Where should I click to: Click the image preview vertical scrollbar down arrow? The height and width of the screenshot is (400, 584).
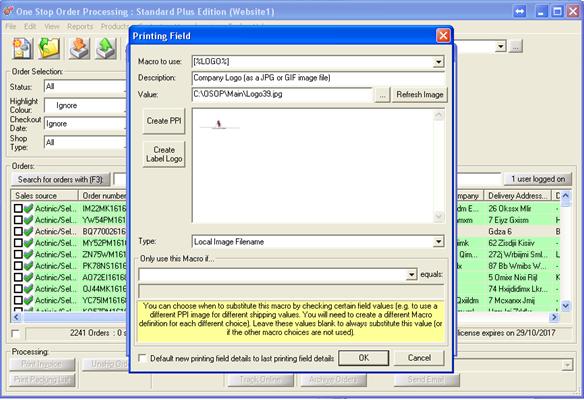pyautogui.click(x=439, y=216)
